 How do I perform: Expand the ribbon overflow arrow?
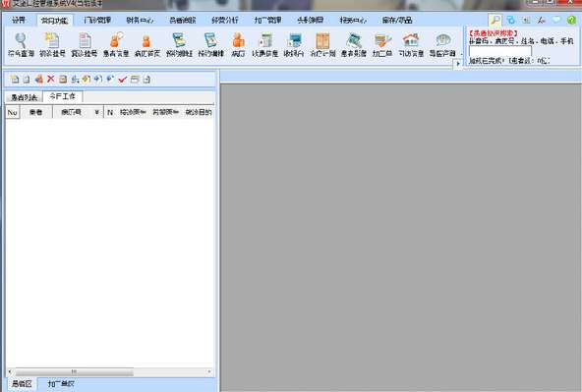[x=458, y=64]
